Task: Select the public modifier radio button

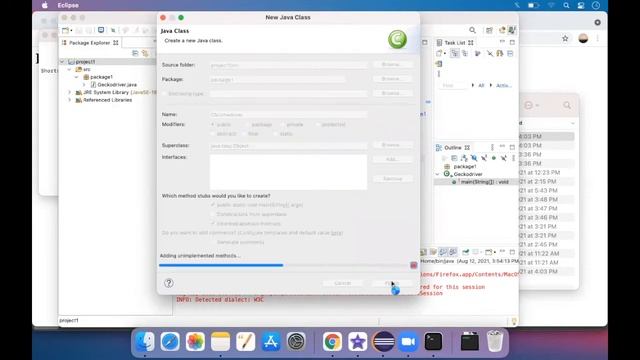Action: click(213, 124)
